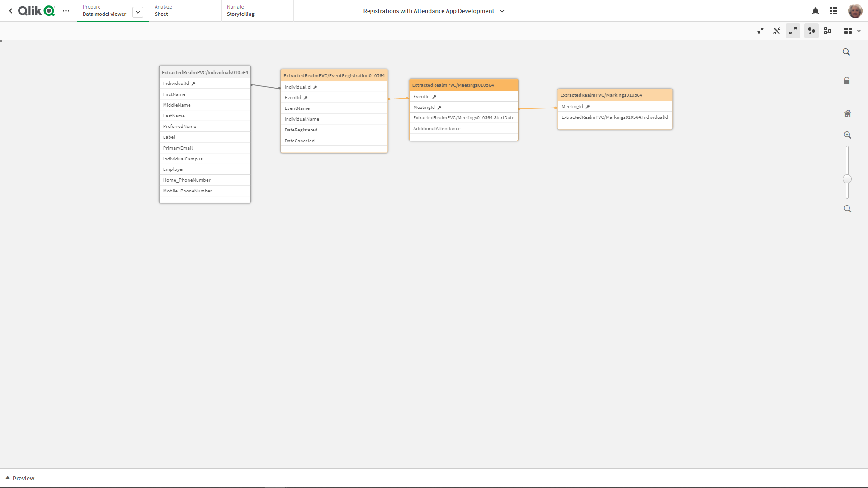
Task: Toggle the table layout lock icon
Action: 847,81
